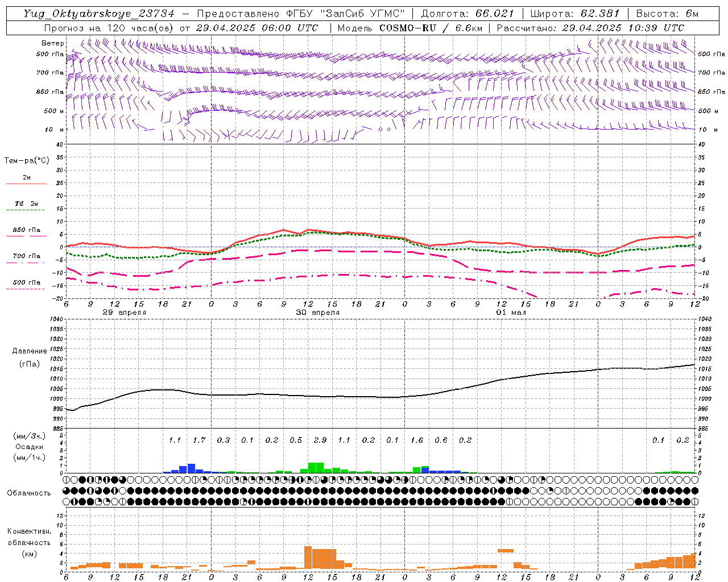Click the '01 мая' date label
Viewport: 728px width, 582px height.
pos(511,313)
